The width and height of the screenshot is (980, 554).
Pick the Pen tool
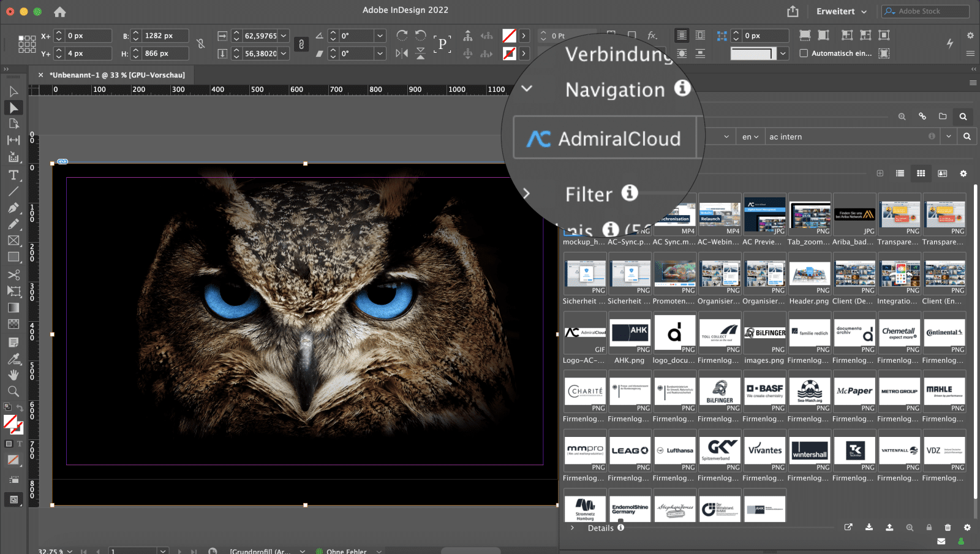[x=13, y=208]
